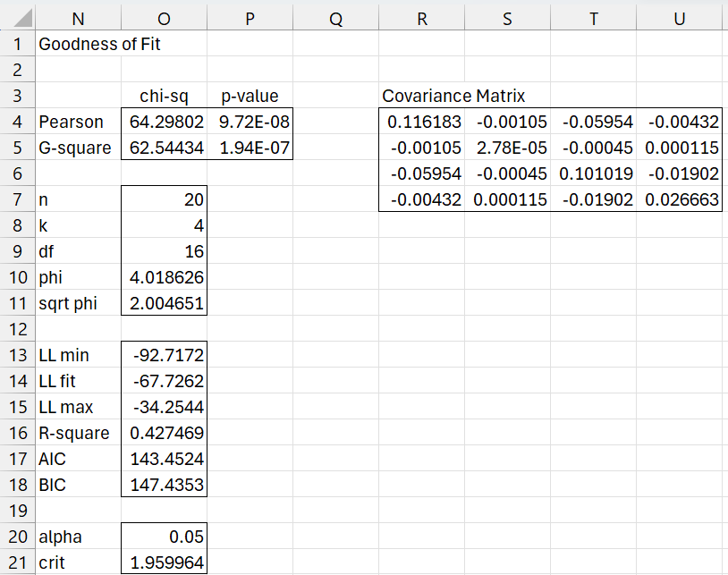728x575 pixels.
Task: Click covariance cell containing 0.026663
Action: pos(680,199)
